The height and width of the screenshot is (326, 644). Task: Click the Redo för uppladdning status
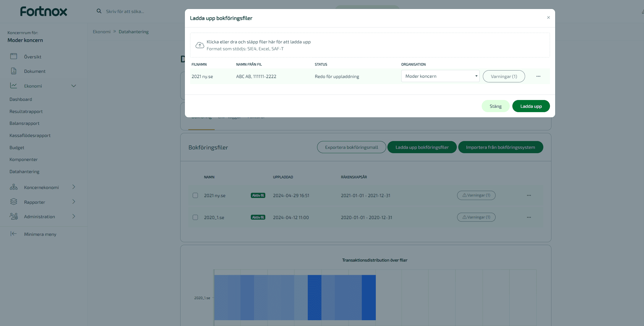(337, 77)
